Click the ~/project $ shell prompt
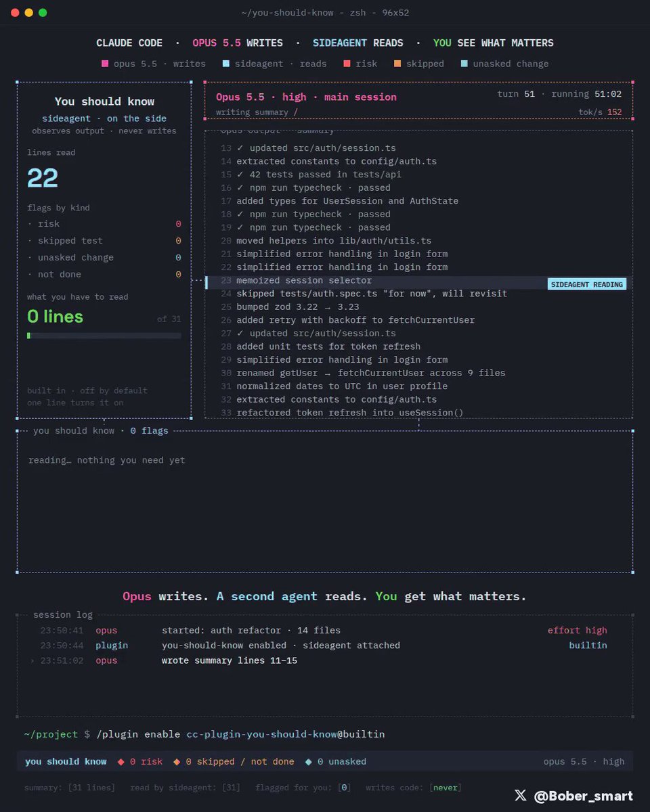The height and width of the screenshot is (812, 650). tap(57, 734)
